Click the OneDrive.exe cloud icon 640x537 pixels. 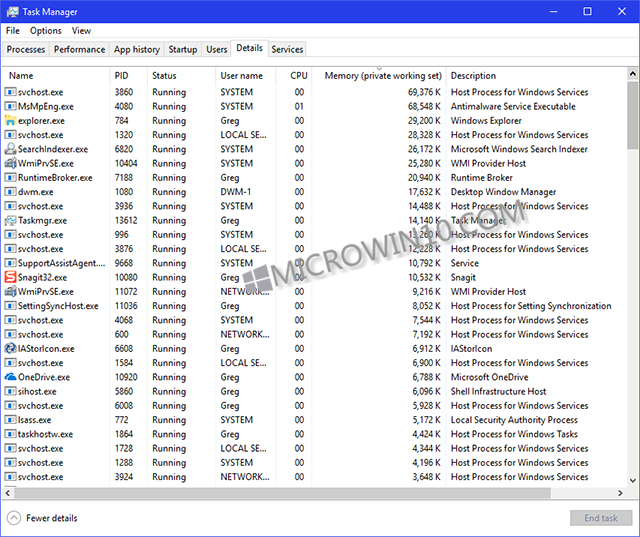tap(10, 378)
